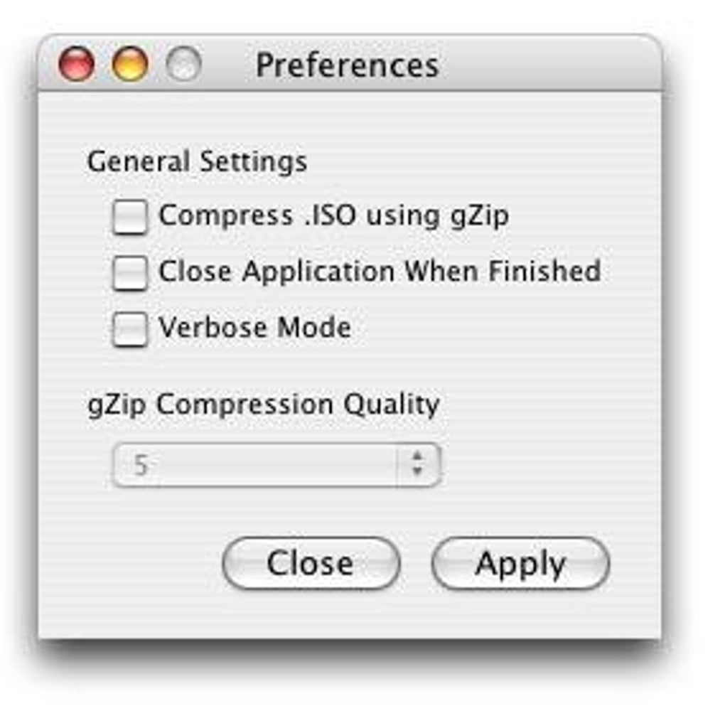Click the value 5 in the quality popup
This screenshot has height=728, width=725.
pos(141,466)
